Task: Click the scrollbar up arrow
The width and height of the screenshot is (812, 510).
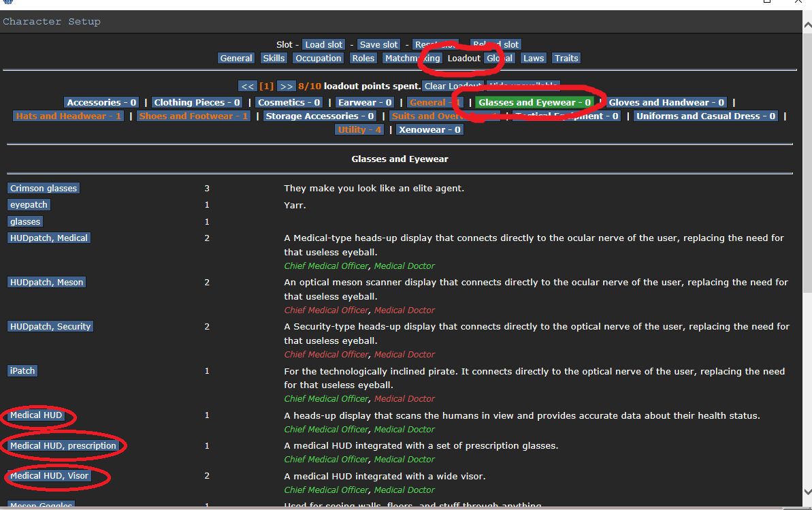Action: coord(807,25)
